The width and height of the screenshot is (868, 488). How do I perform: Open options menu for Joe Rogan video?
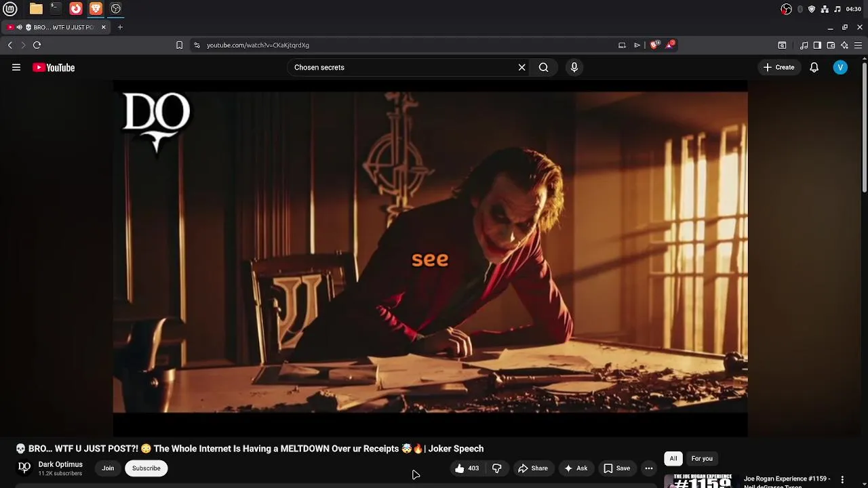842,480
